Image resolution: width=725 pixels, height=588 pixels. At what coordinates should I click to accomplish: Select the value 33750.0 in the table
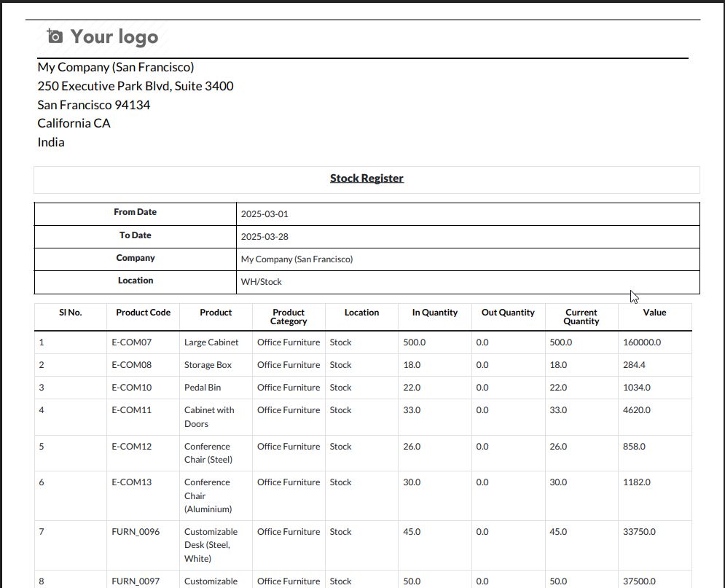(639, 532)
